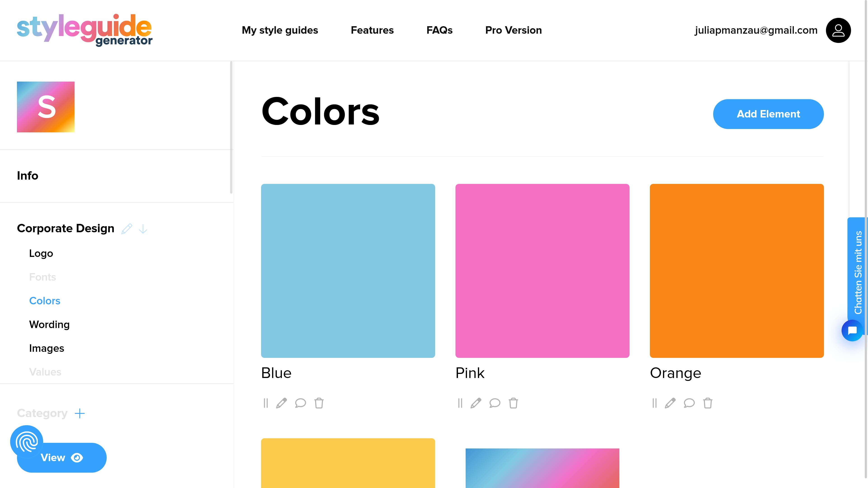The width and height of the screenshot is (868, 488).
Task: Toggle style guide preview with View eye button
Action: 61,457
